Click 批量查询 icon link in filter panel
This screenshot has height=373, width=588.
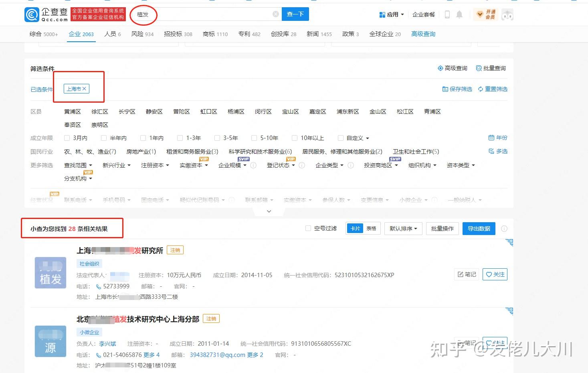pos(491,68)
